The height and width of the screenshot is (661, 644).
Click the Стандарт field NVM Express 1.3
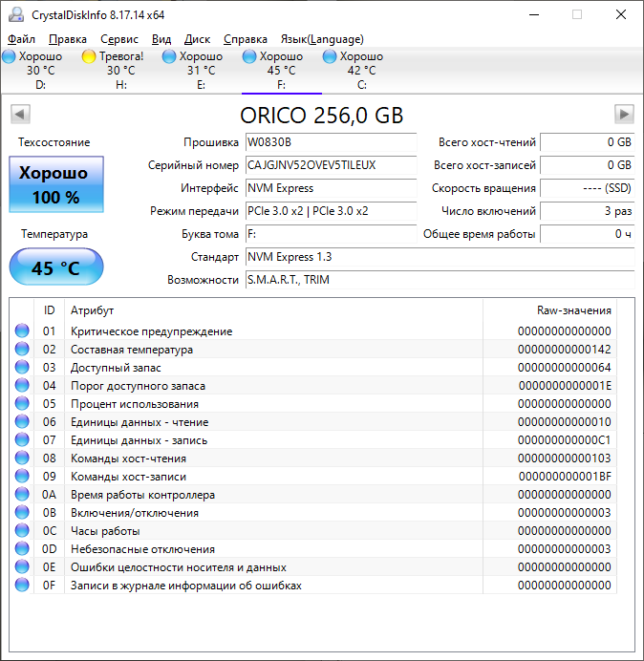[x=440, y=257]
